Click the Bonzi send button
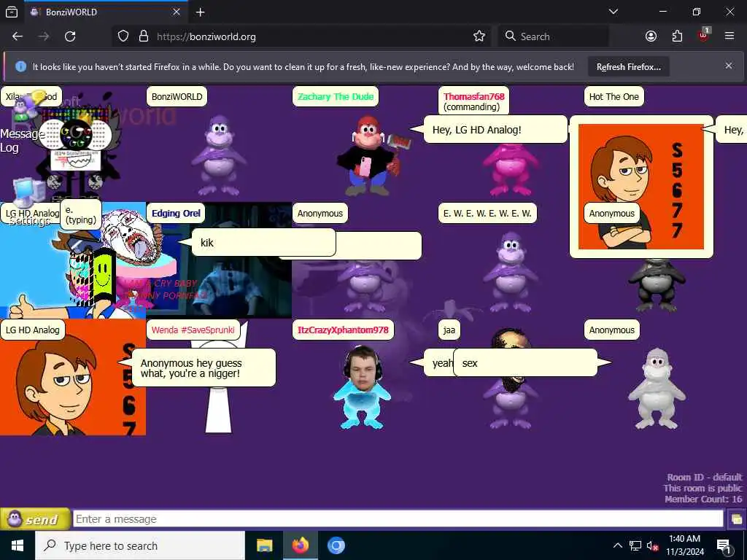The height and width of the screenshot is (560, 747). [35, 519]
